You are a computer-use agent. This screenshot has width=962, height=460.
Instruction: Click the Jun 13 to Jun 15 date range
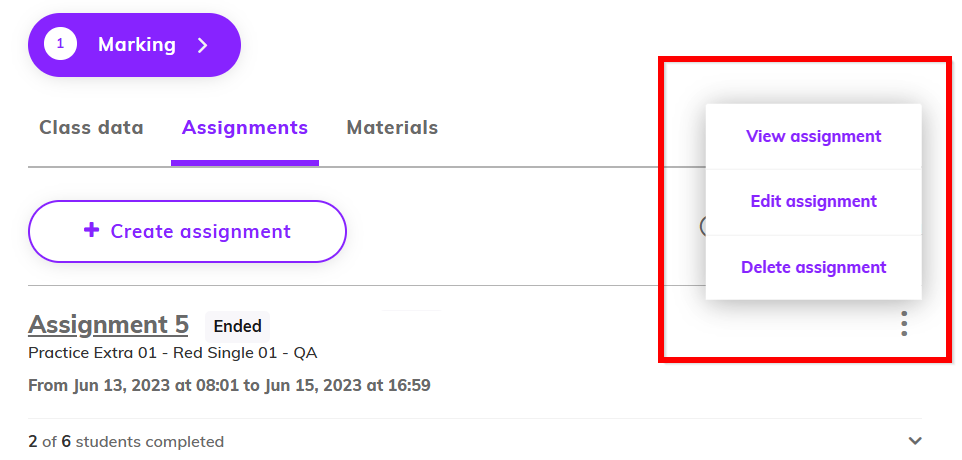pos(229,385)
